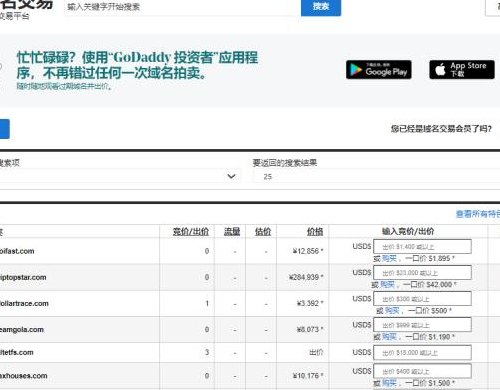Click the results count field showing 25

pyautogui.click(x=376, y=176)
